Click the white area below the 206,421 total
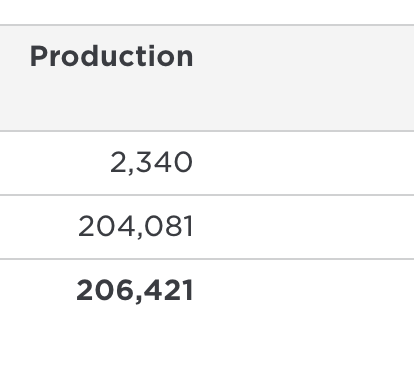Screen dimensions: 414x370 click(207, 345)
